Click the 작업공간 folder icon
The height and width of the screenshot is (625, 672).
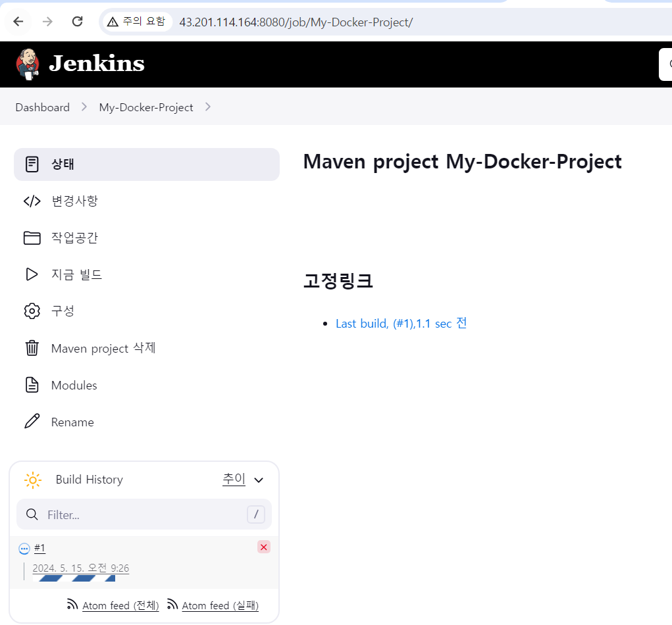pos(32,238)
